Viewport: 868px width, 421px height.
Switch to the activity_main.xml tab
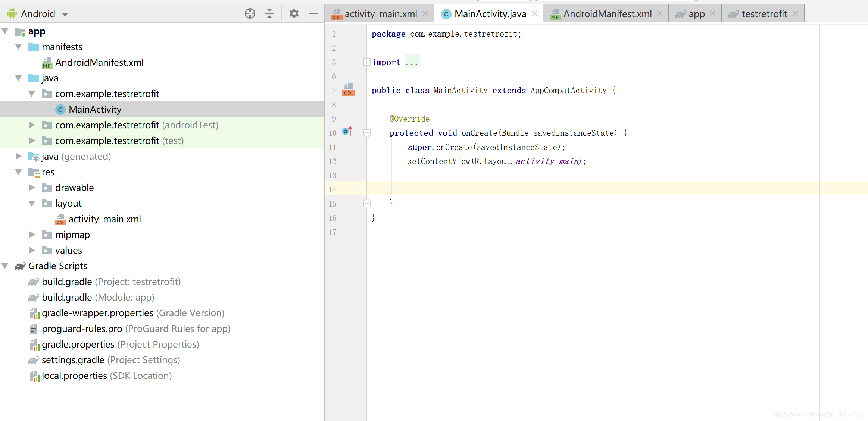[x=380, y=14]
